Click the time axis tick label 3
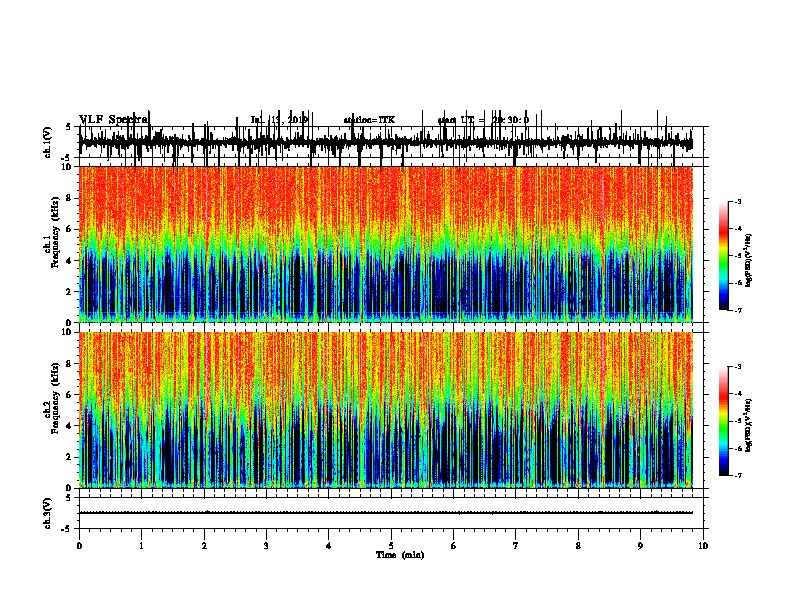 click(x=266, y=546)
